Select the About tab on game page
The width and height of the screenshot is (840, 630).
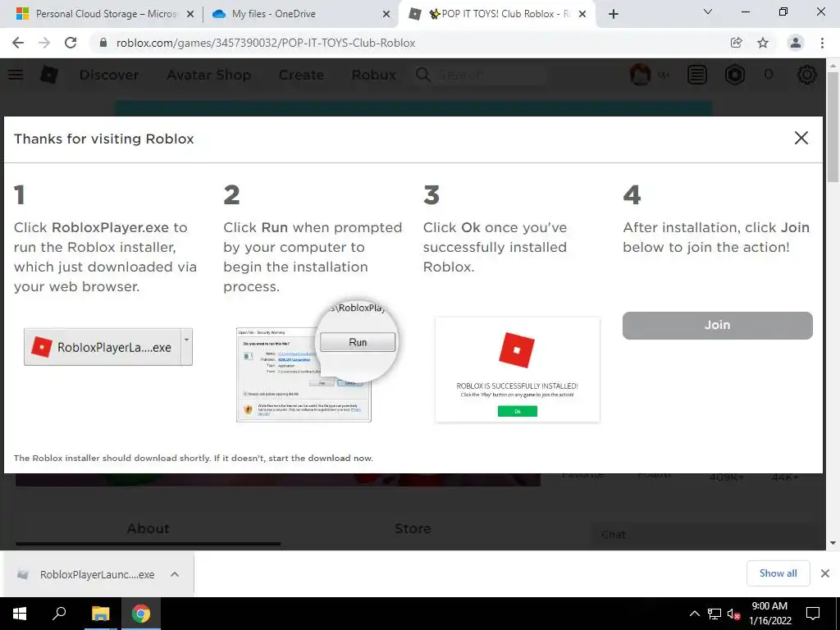(148, 529)
